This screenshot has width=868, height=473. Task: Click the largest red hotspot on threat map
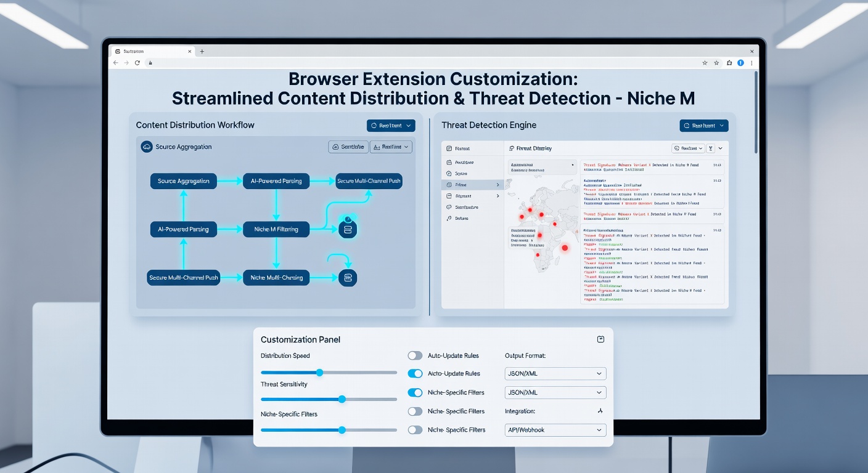point(565,248)
